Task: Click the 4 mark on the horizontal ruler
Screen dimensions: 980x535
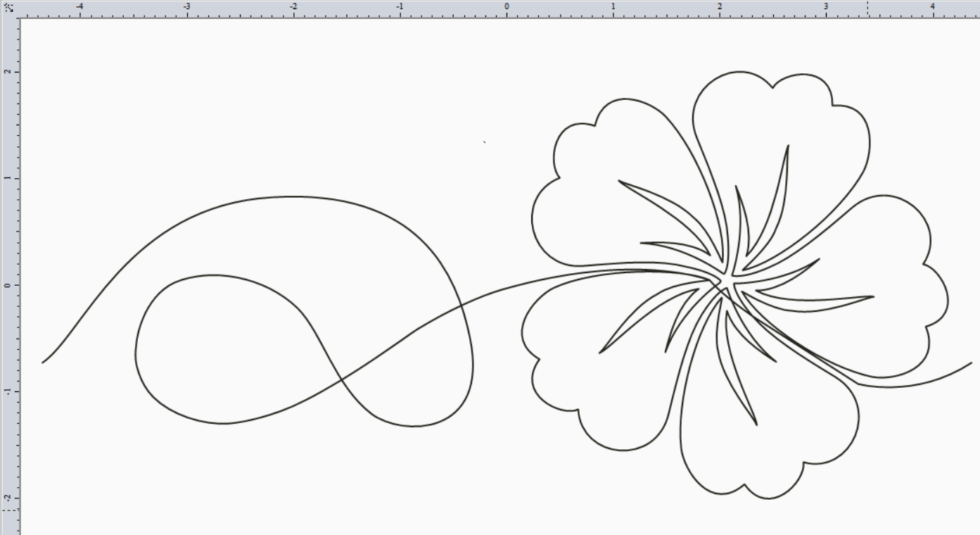Action: 932,7
